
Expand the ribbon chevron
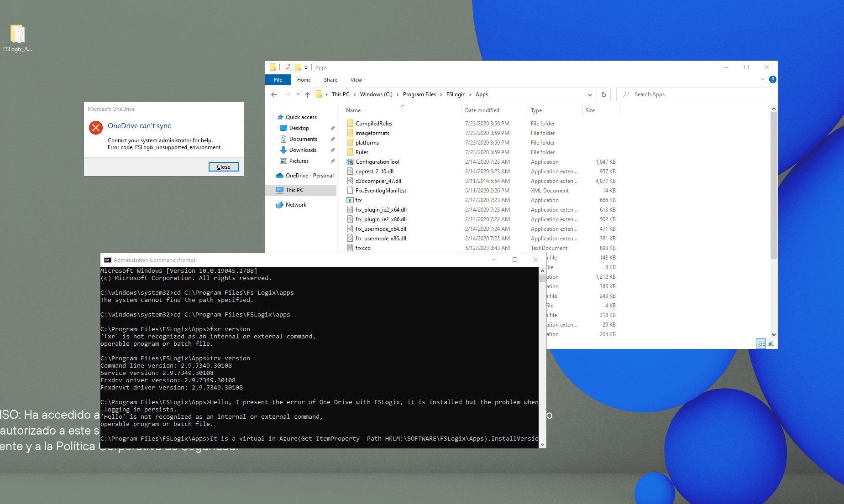(762, 79)
